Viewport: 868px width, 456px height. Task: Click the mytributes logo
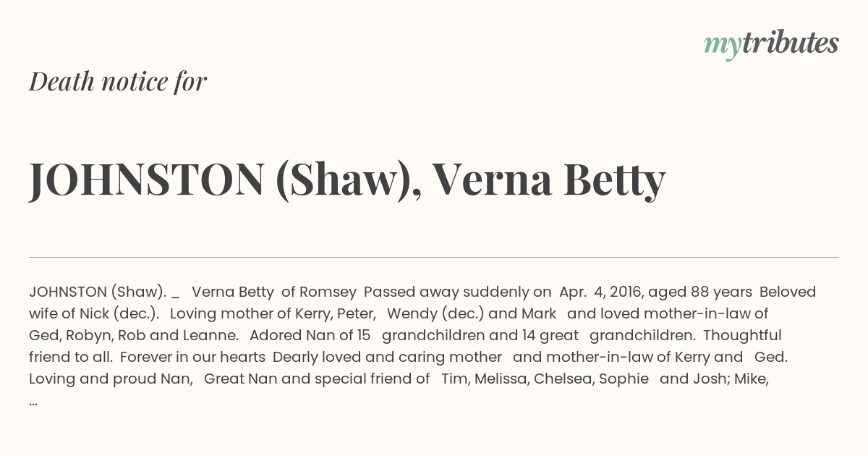770,44
